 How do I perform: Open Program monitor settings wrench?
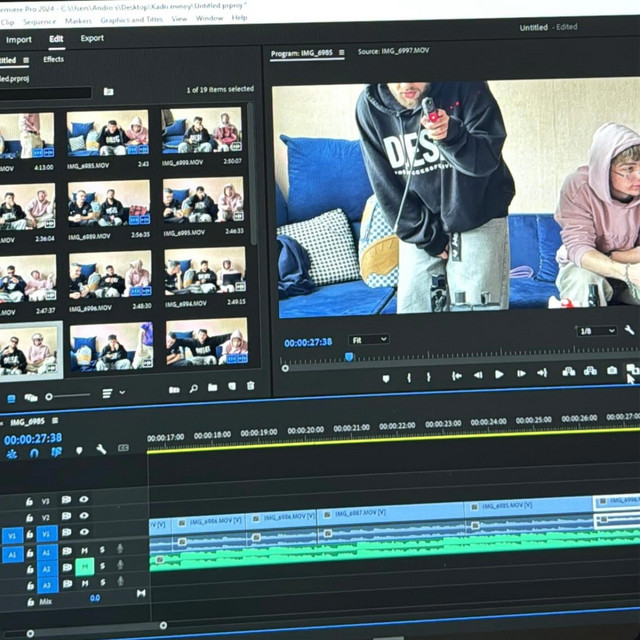pyautogui.click(x=629, y=329)
